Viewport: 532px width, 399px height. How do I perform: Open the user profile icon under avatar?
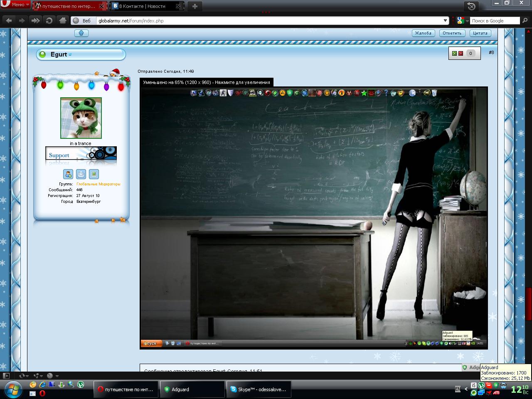click(68, 174)
